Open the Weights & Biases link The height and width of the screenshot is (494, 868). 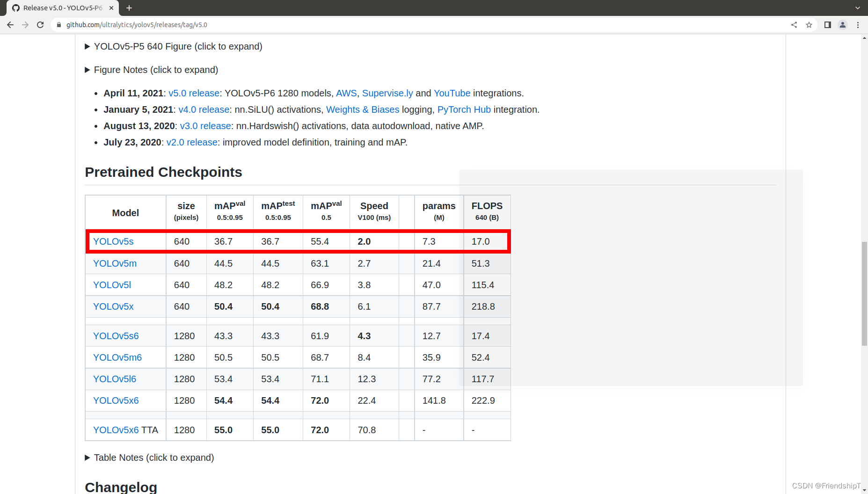tap(363, 109)
